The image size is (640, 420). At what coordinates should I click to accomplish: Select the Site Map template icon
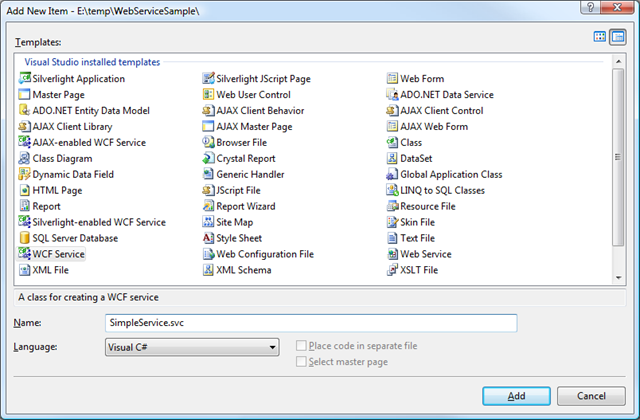(x=209, y=222)
